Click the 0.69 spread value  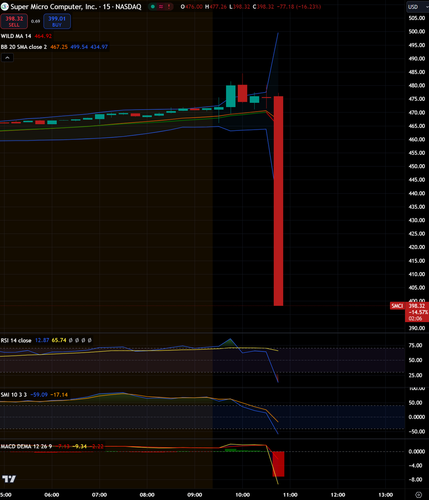coord(35,21)
